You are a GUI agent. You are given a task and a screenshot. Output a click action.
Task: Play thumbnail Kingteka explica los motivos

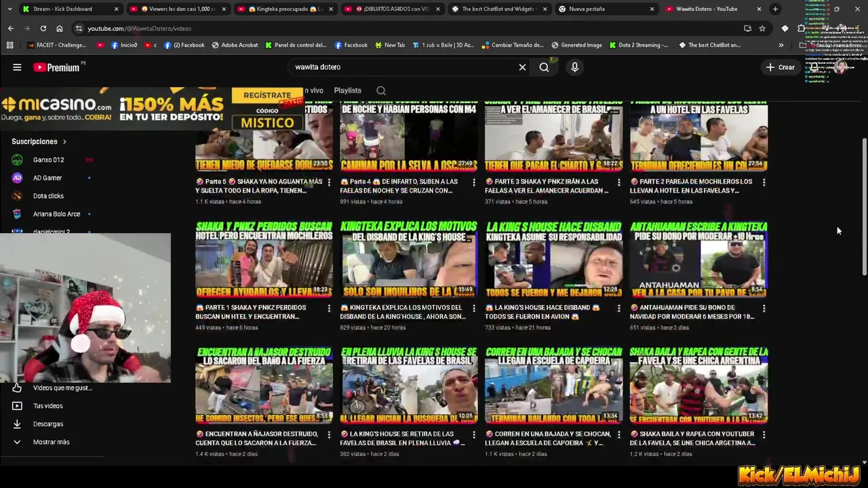click(409, 259)
